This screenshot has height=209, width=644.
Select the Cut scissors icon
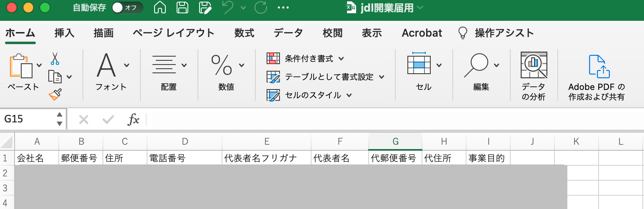pyautogui.click(x=55, y=59)
